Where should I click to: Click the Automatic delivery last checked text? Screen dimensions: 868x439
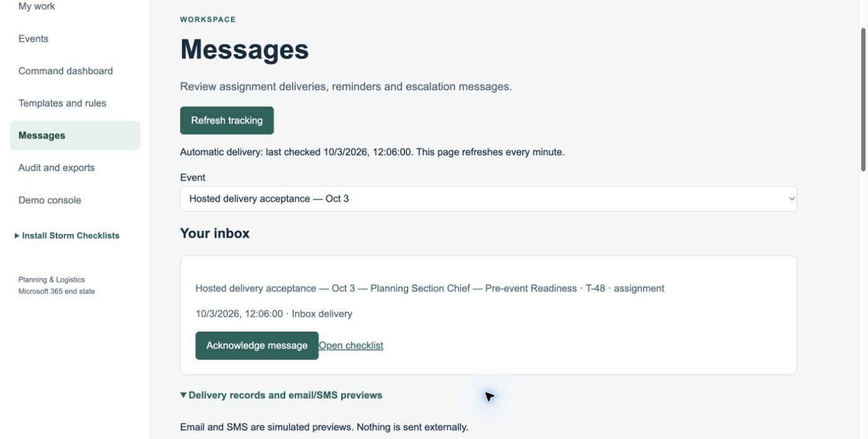[372, 152]
